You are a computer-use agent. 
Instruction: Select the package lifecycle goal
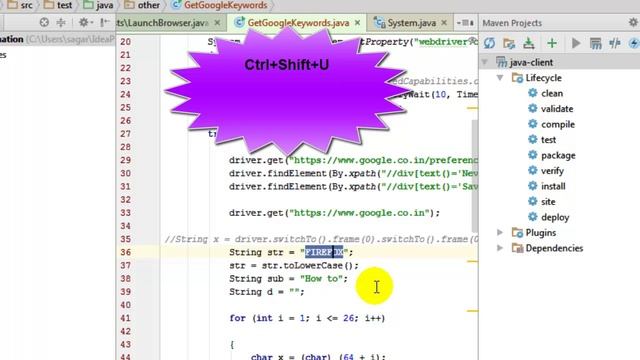552,156
